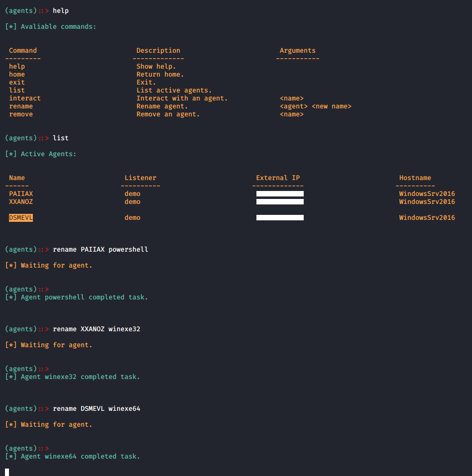Click the XXANOZ agent name in the list
The image size is (472, 476).
tap(21, 201)
